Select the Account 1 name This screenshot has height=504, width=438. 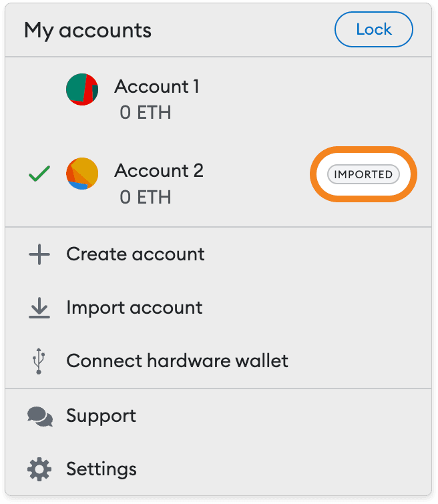click(157, 87)
